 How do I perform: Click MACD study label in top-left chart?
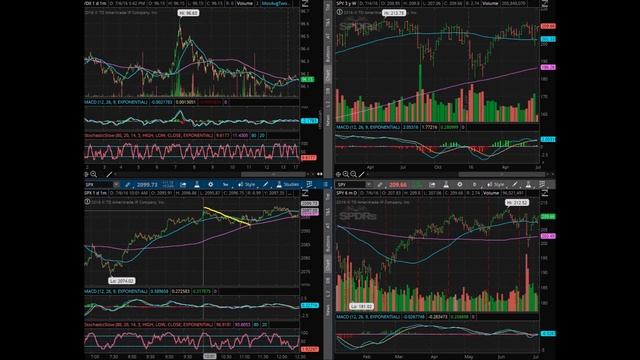116,102
